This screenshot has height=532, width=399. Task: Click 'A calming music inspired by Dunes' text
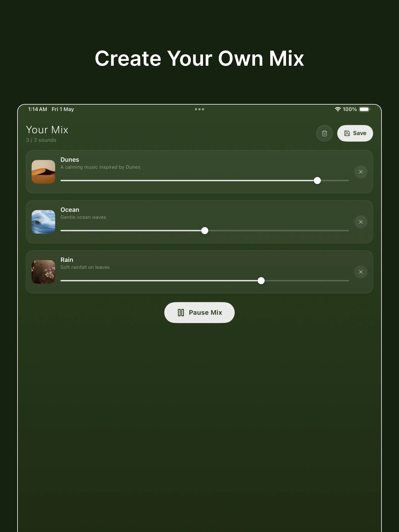[x=100, y=167]
